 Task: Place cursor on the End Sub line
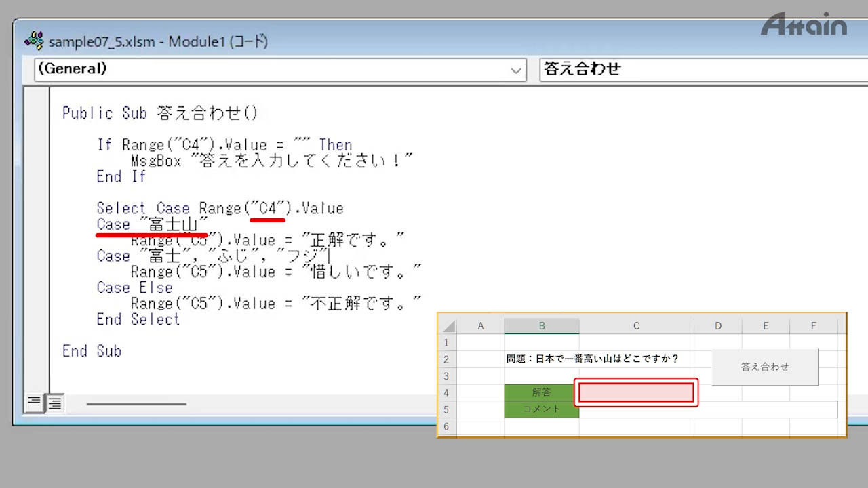(x=92, y=351)
